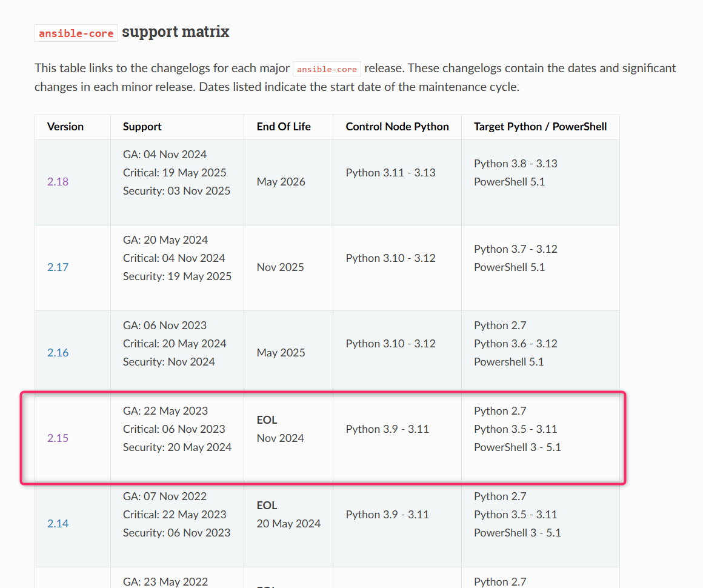
Task: Click 'Python 2.7' in the 2.16 row
Action: tap(500, 326)
